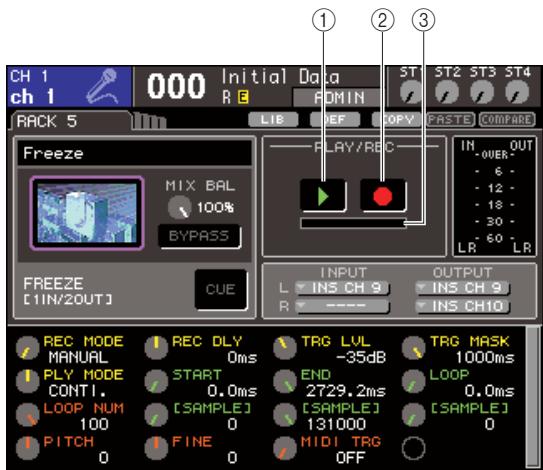Start recording with the red REC button
This screenshot has width=543, height=470.
[383, 195]
